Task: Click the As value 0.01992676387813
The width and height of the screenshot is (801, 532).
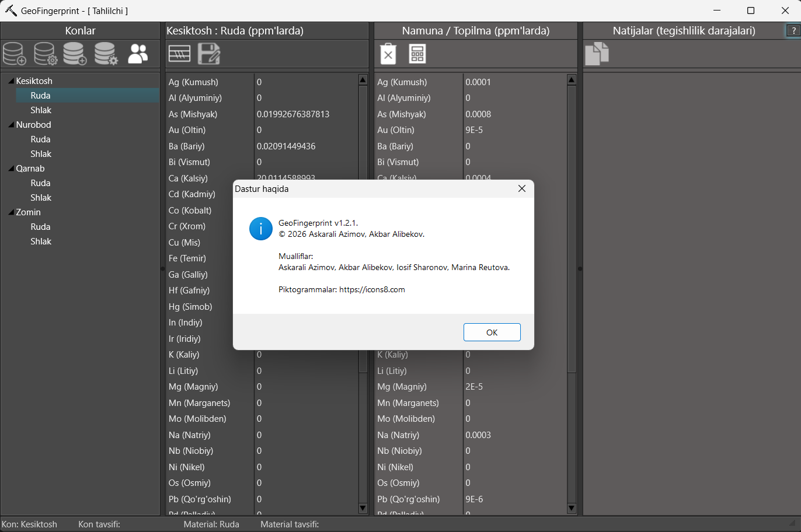Action: click(x=293, y=114)
